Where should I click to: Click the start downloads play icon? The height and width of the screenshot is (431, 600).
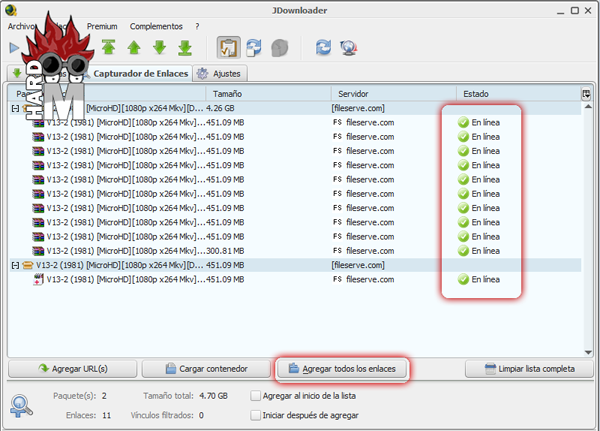coord(14,48)
